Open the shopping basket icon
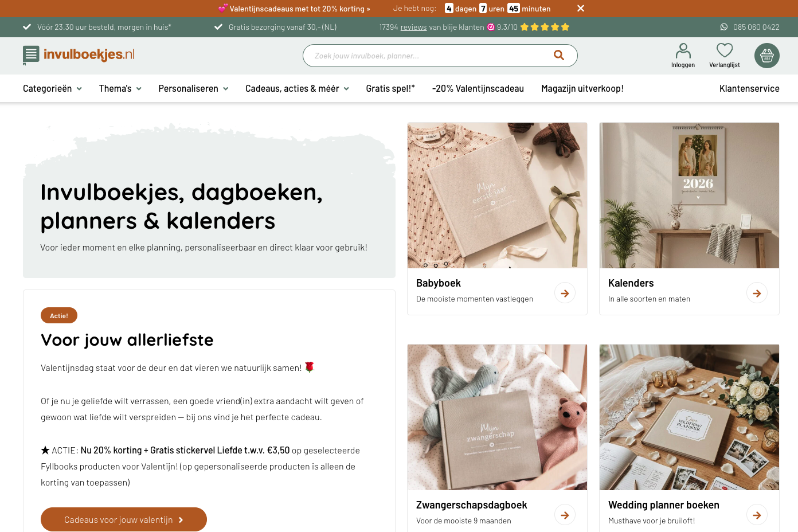798x532 pixels. (x=767, y=56)
